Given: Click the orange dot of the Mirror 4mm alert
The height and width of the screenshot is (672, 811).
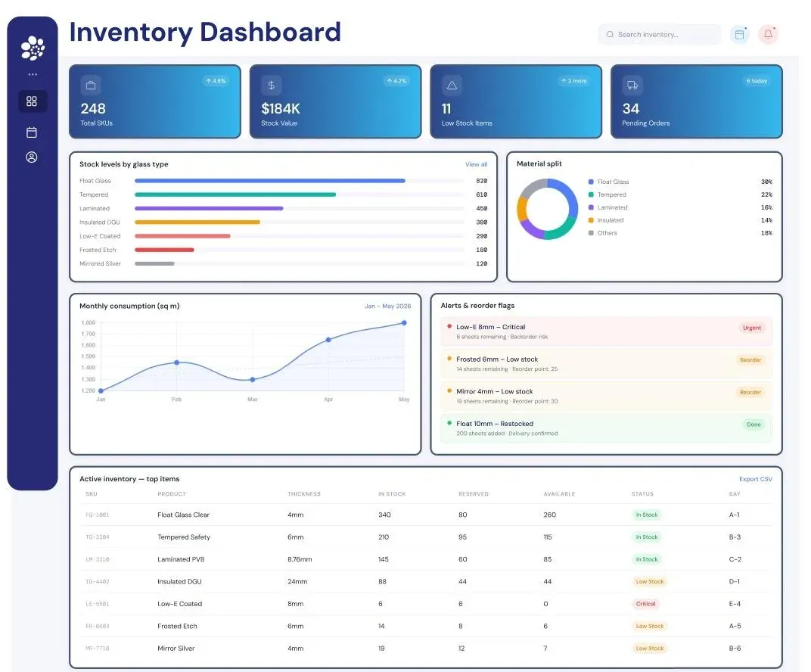Looking at the screenshot, I should click(x=449, y=391).
